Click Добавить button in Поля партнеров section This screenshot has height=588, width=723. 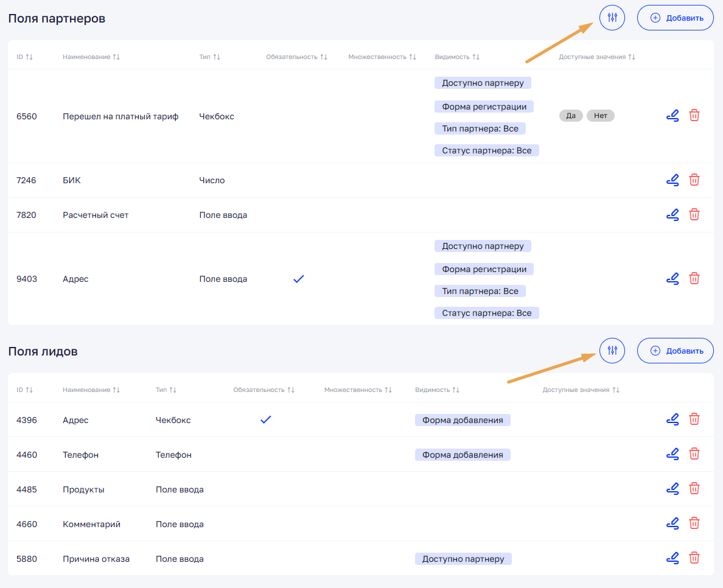(675, 18)
